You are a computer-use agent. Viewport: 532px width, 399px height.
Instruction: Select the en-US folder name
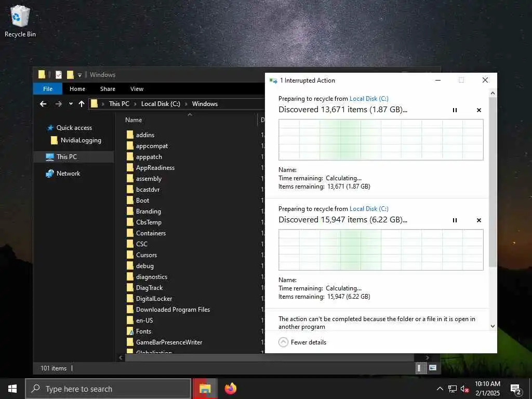pos(144,320)
